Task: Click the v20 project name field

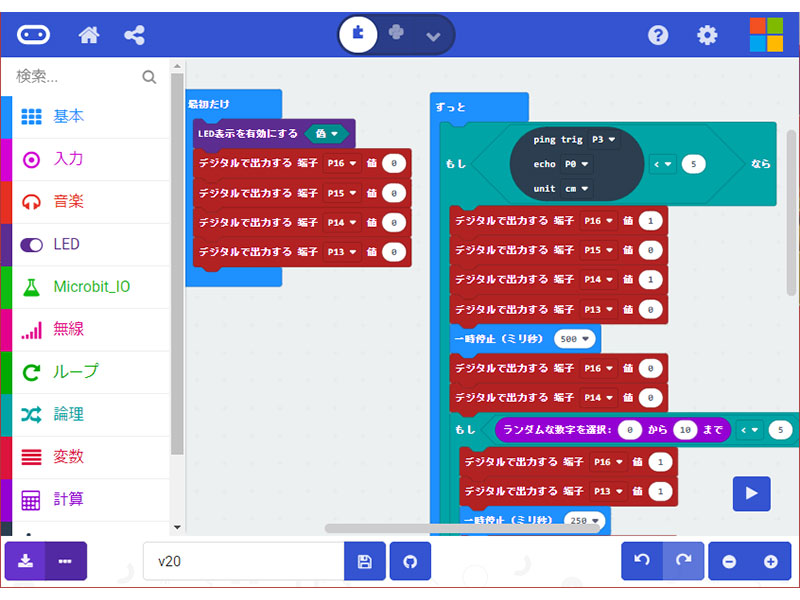Action: coord(243,562)
